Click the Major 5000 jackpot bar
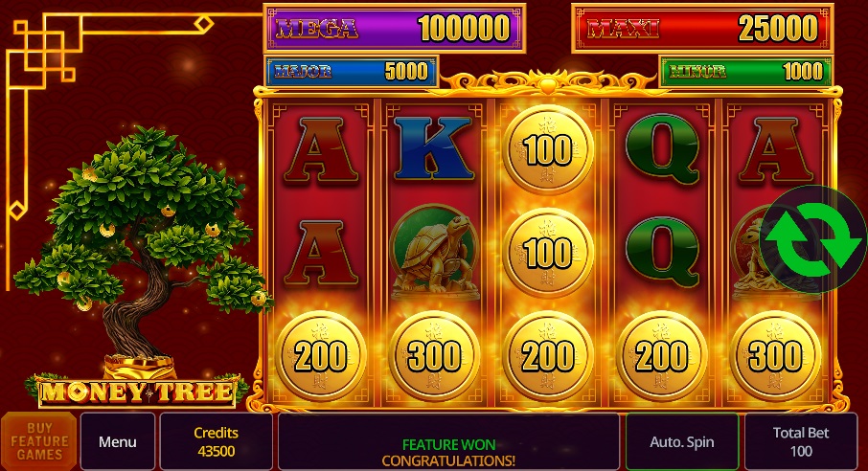868x471 pixels. [352, 72]
